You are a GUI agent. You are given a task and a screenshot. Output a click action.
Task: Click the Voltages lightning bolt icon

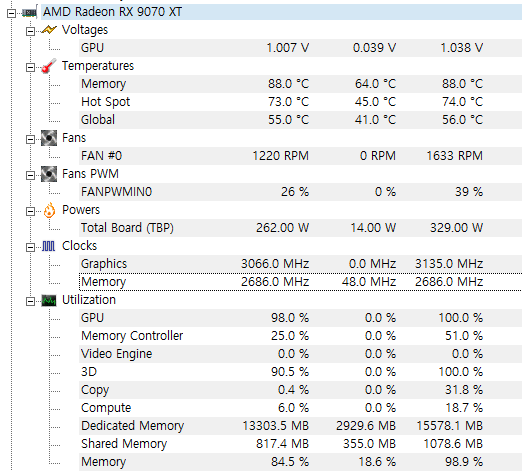click(49, 30)
